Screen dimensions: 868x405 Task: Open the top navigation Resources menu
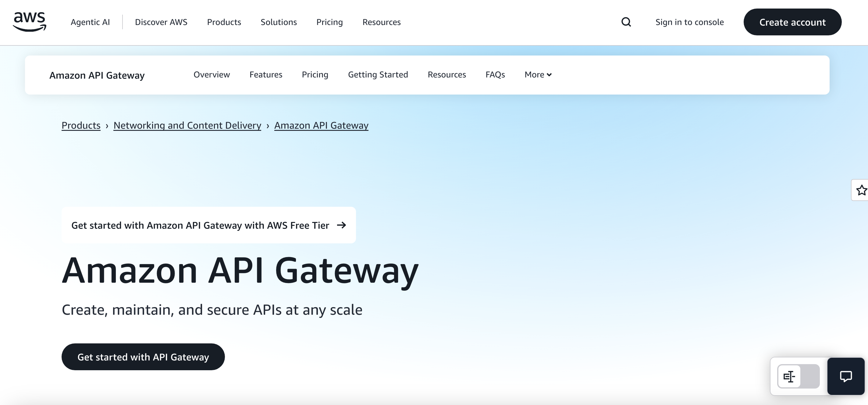click(382, 22)
